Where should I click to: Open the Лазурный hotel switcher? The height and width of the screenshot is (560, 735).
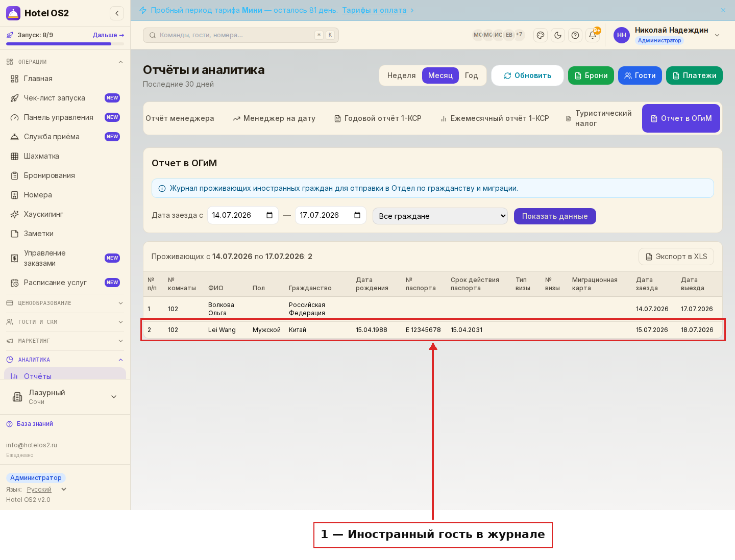tap(65, 397)
